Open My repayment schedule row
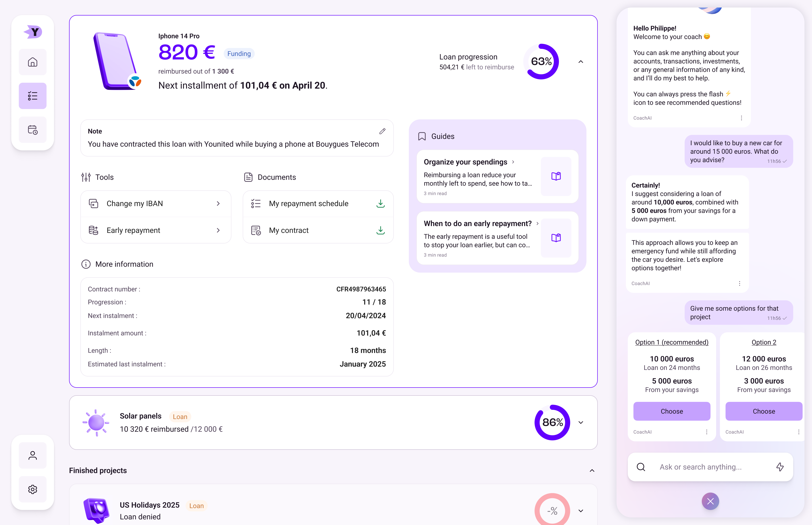The image size is (812, 525). click(x=318, y=204)
